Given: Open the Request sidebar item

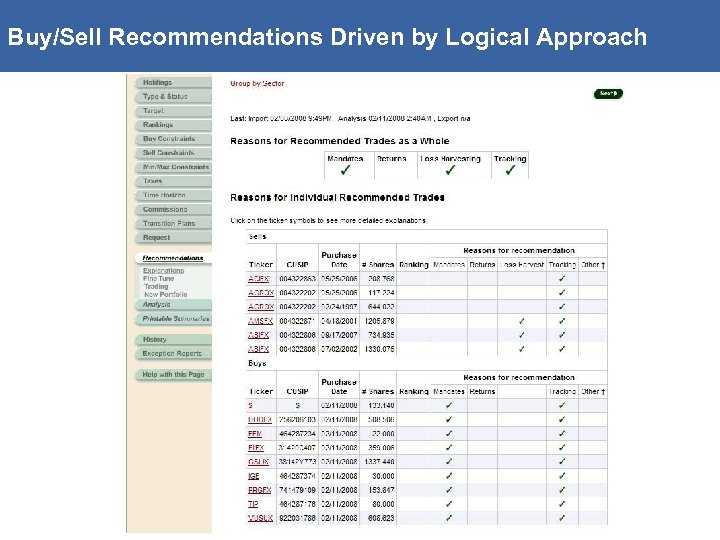Looking at the screenshot, I should coord(174,237).
